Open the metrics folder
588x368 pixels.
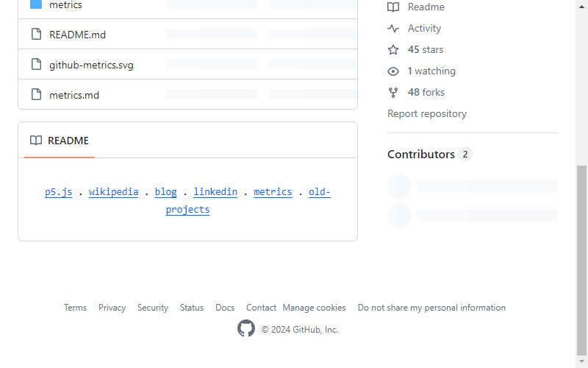pyautogui.click(x=65, y=5)
